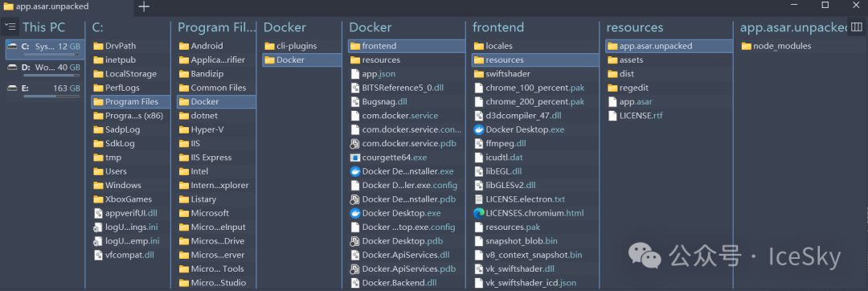Open the dist folder icon

point(612,74)
